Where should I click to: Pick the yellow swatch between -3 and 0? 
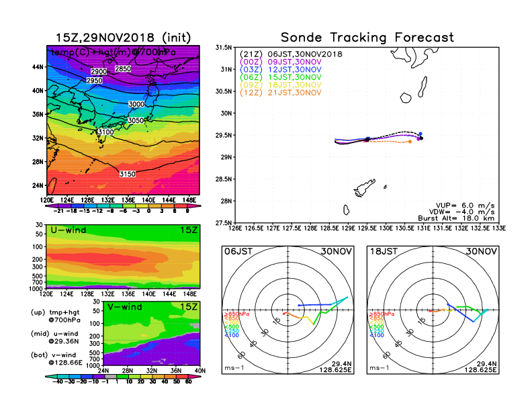(142, 206)
